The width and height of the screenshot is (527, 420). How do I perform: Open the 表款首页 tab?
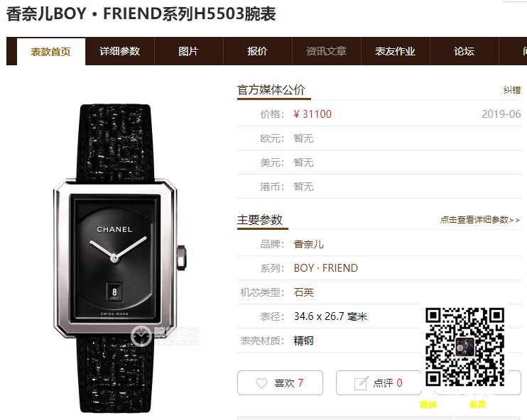51,51
